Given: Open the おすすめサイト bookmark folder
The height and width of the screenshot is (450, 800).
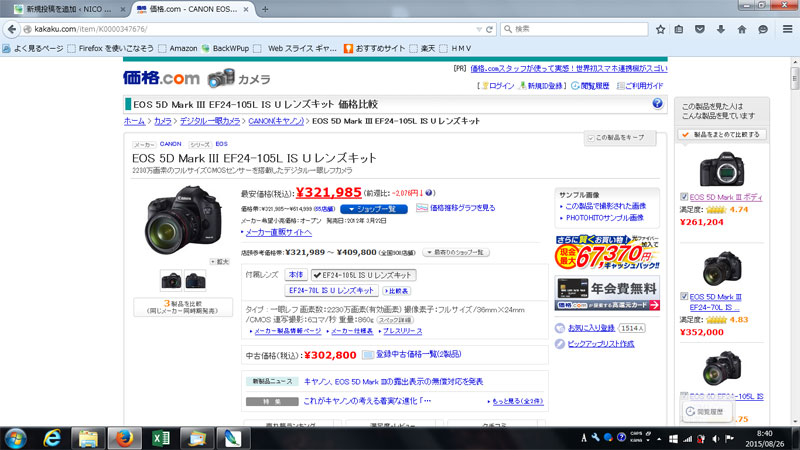Looking at the screenshot, I should (375, 48).
